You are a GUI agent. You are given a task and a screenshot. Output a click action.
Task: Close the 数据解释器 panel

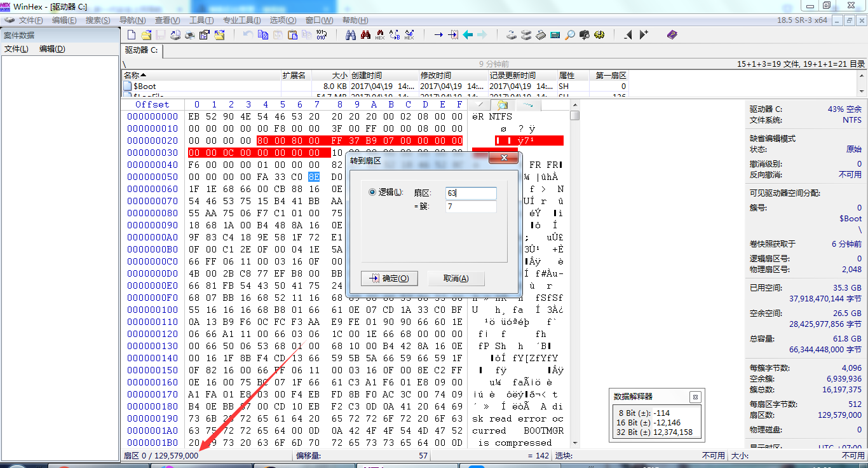click(x=695, y=396)
